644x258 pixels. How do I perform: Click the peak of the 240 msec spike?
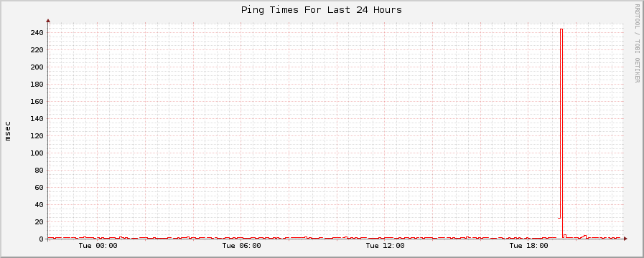pyautogui.click(x=561, y=29)
